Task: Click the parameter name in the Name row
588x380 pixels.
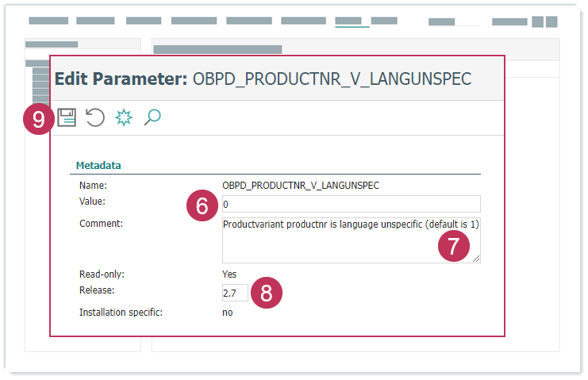Action: 300,186
